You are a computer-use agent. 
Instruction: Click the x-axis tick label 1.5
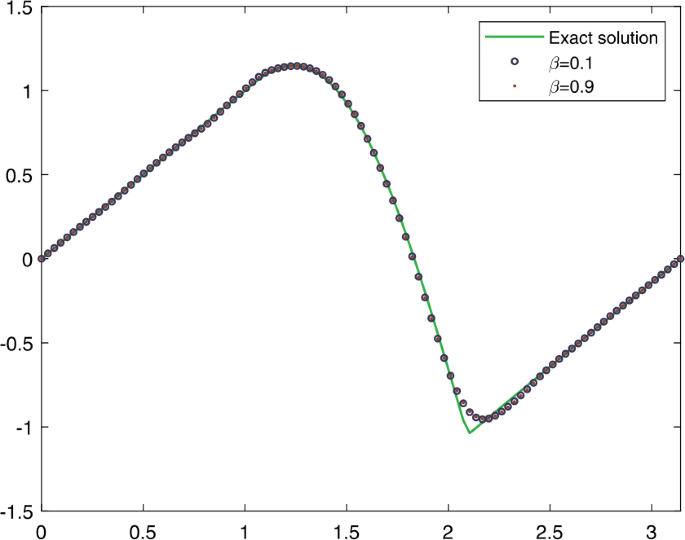pos(346,531)
